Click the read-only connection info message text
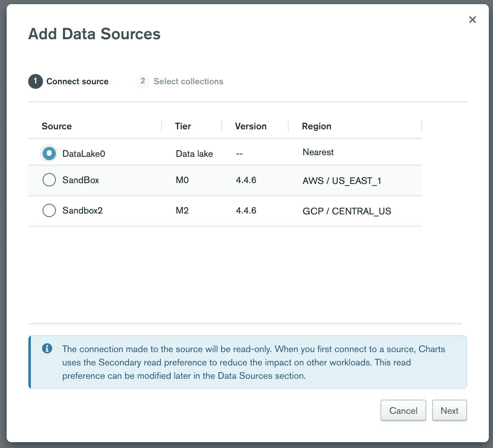Screen dimensions: 493x448 254,362
